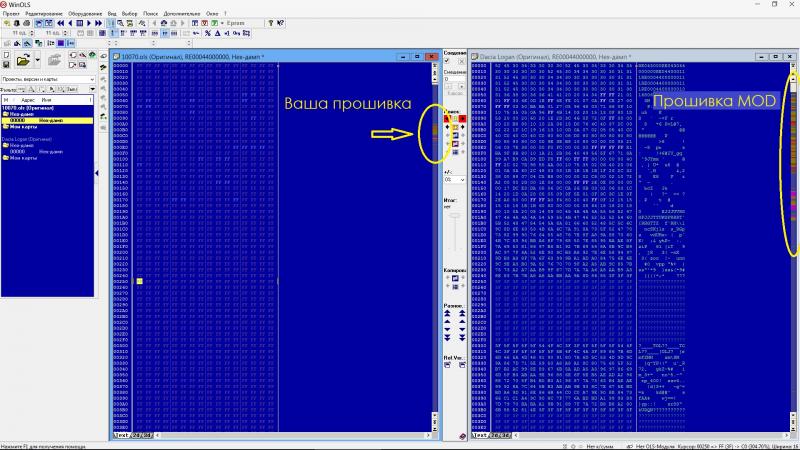Click the single left arrow toolbar icon
The image size is (800, 450).
(x=70, y=23)
